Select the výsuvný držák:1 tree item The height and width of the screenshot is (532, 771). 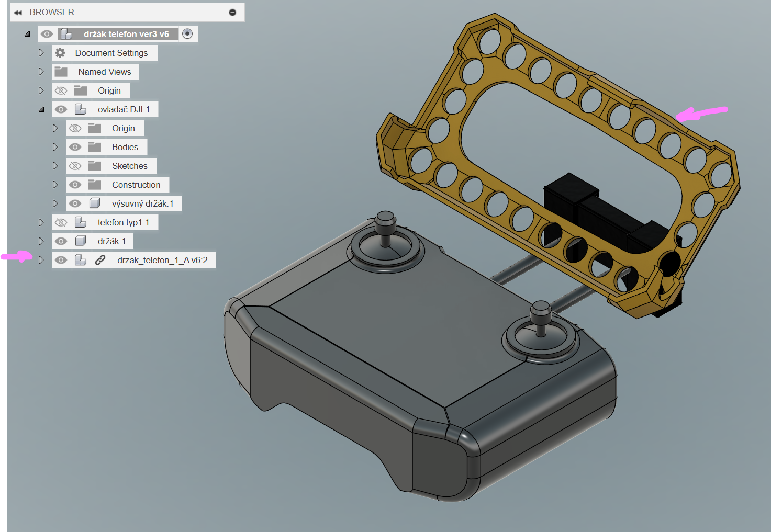[x=142, y=203]
